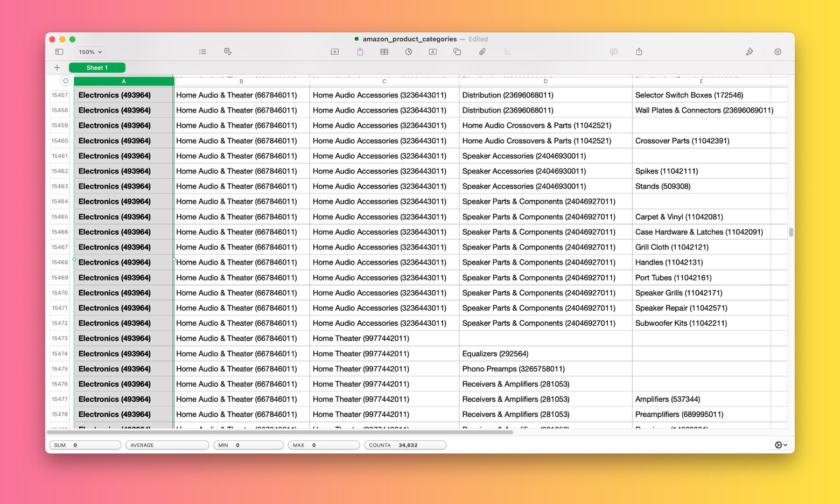The image size is (840, 504).
Task: Switch to the Sheet 1 tab
Action: coord(97,68)
